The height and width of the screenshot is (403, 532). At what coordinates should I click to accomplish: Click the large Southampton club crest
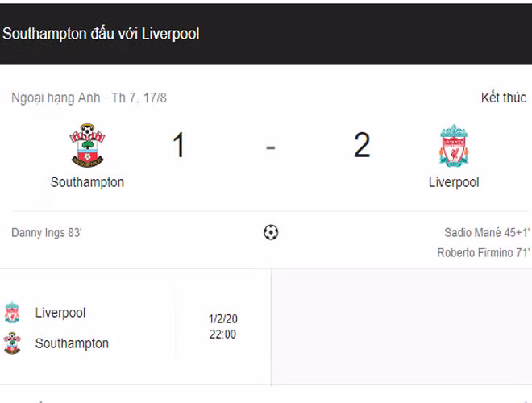click(87, 146)
